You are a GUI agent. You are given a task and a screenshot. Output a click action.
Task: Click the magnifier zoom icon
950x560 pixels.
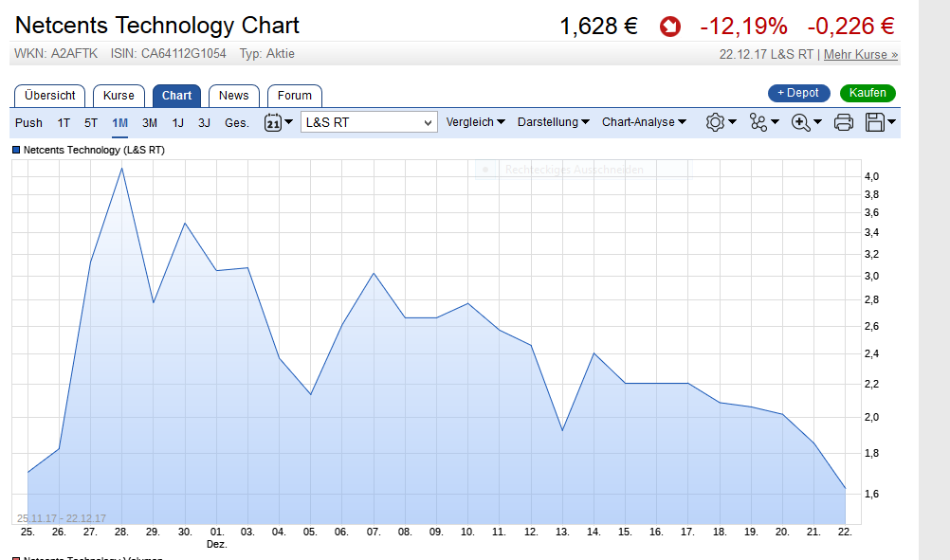(801, 122)
